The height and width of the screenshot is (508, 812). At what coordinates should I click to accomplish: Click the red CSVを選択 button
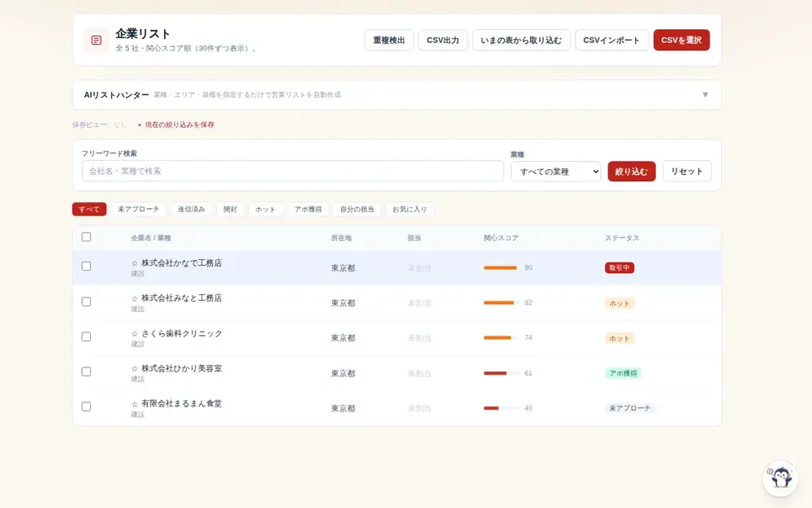click(x=681, y=40)
